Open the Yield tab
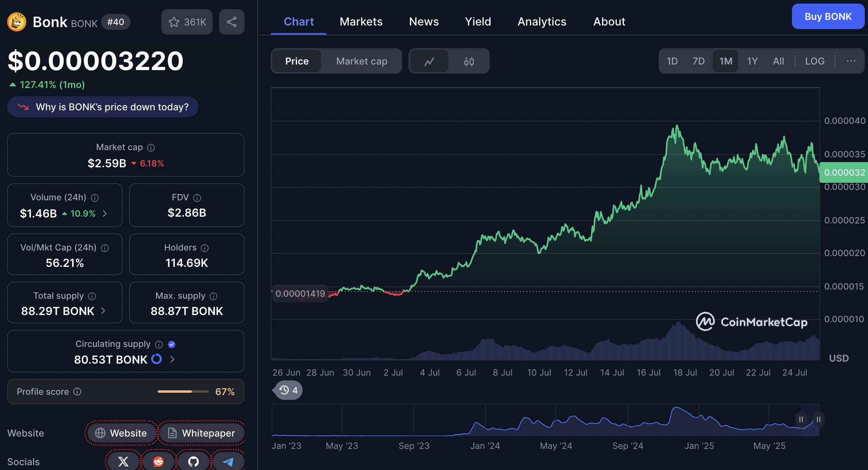Viewport: 868px width, 470px height. pyautogui.click(x=478, y=22)
